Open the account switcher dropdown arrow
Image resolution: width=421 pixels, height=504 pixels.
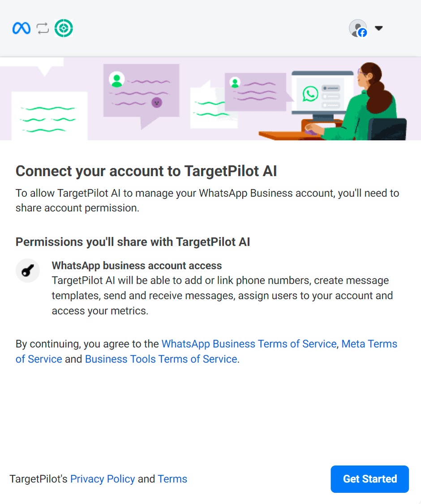click(379, 28)
